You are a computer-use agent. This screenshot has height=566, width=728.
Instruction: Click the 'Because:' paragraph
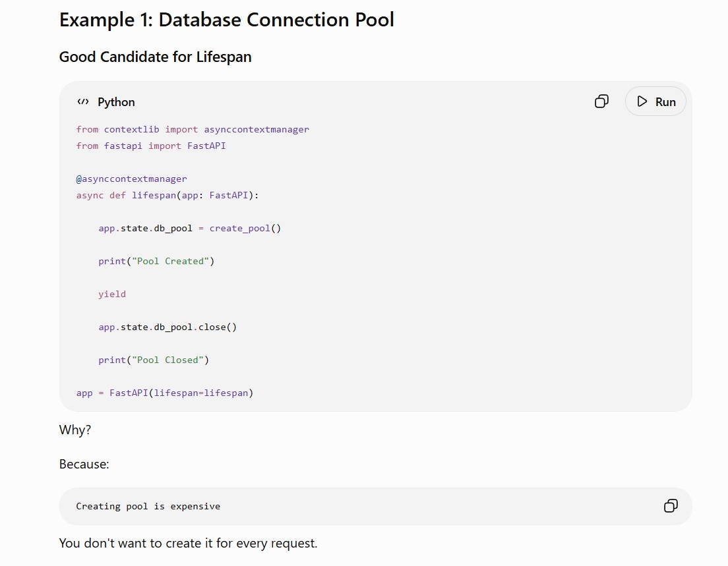pyautogui.click(x=84, y=464)
